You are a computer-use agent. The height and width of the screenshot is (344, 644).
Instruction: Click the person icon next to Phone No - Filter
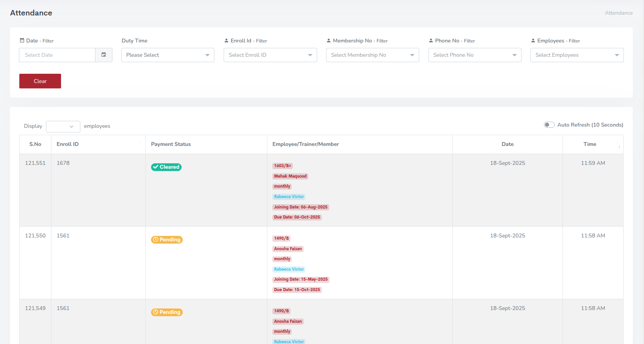[431, 41]
